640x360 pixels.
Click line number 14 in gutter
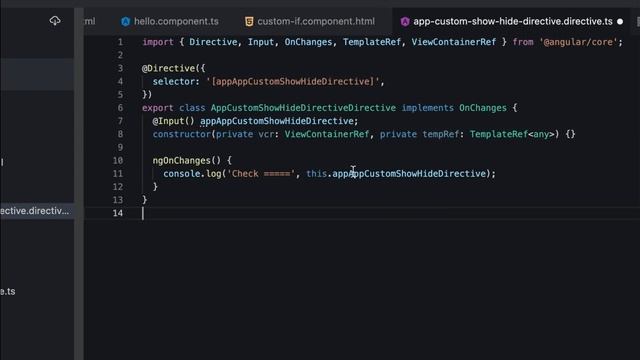click(118, 213)
